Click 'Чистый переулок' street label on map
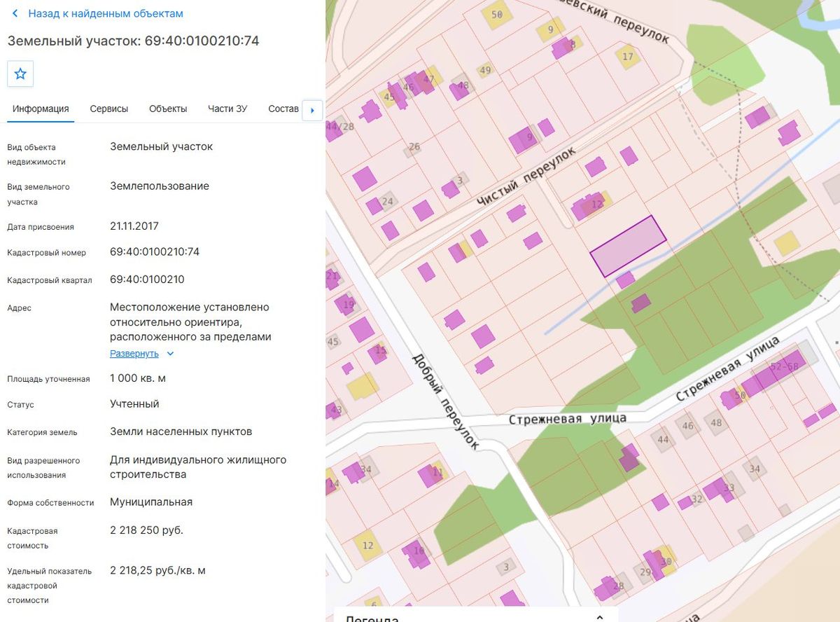 526,177
